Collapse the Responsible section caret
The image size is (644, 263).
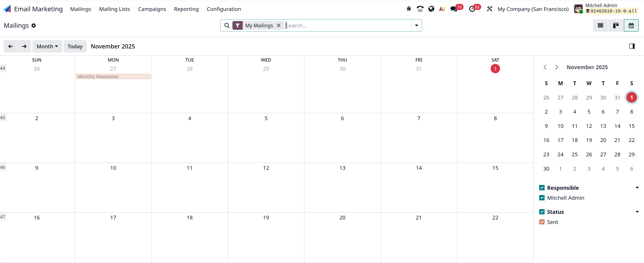637,188
